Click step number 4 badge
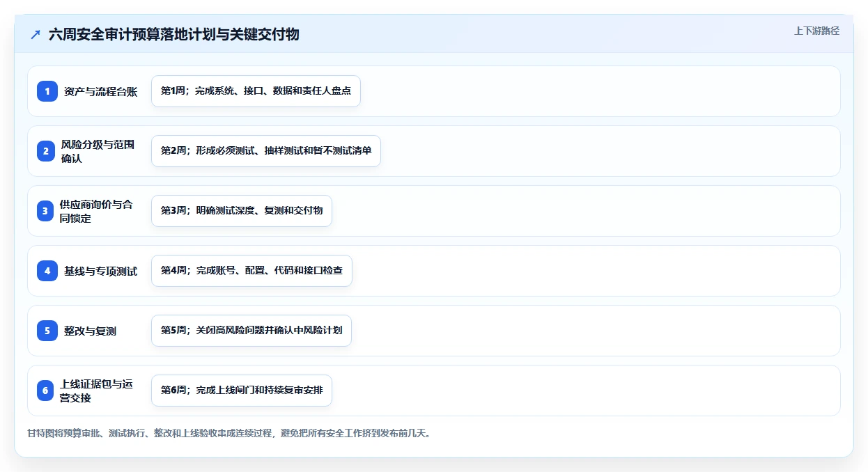 tap(47, 271)
